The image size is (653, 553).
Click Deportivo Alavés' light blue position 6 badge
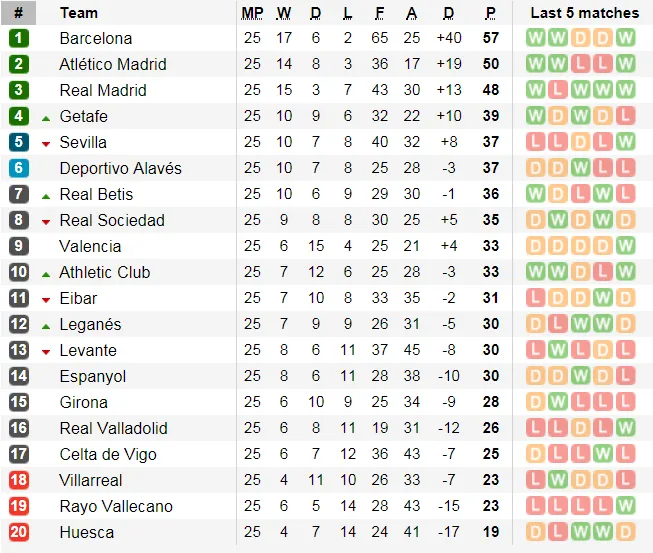click(x=19, y=168)
